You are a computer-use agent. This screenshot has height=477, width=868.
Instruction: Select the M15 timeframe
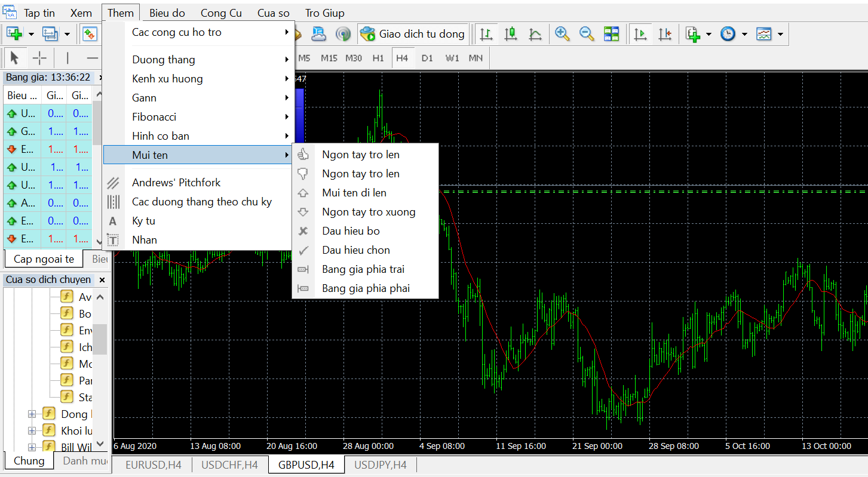point(329,58)
